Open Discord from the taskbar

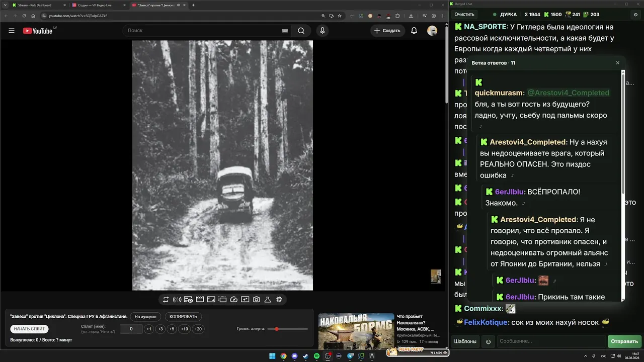pos(294,356)
